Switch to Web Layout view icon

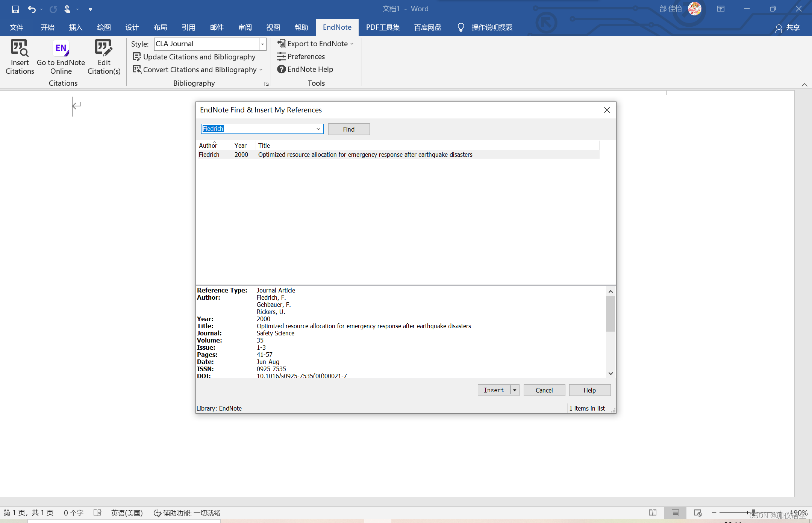(x=698, y=513)
